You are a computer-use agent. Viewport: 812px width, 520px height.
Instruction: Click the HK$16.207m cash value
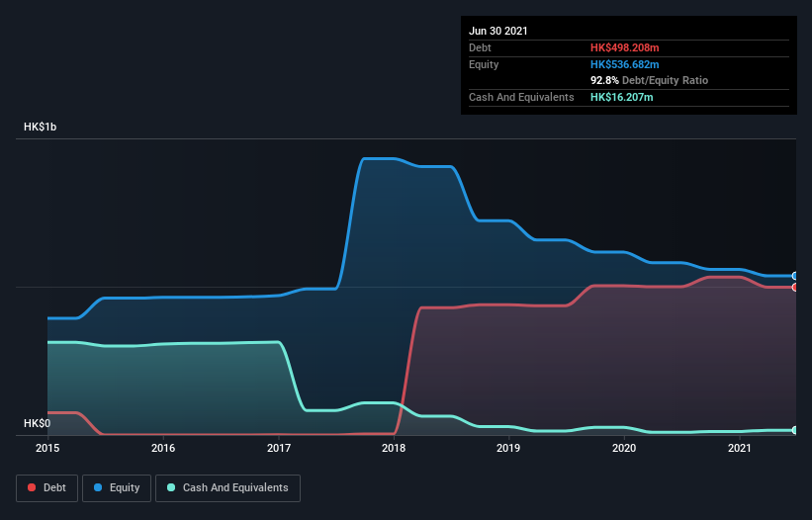(621, 97)
